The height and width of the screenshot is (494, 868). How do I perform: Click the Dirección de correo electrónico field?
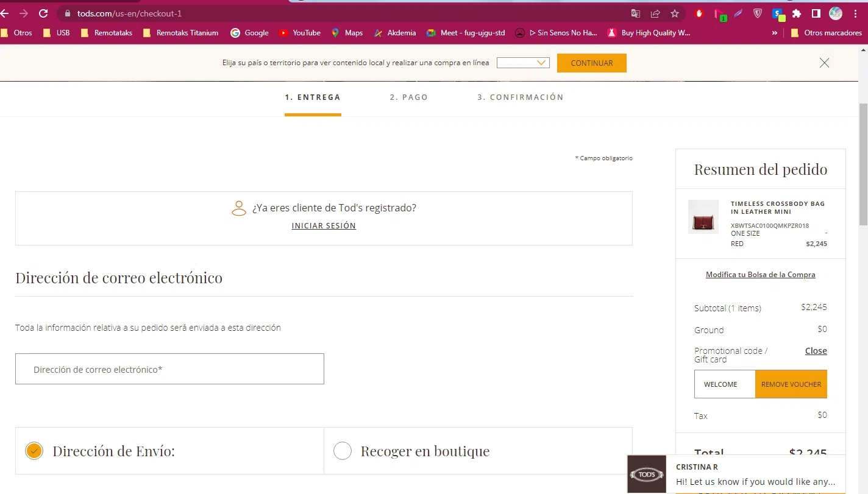pos(169,369)
